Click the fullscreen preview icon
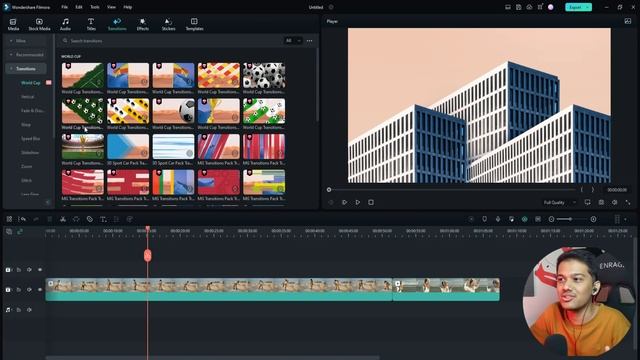The image size is (640, 360). pos(628,202)
